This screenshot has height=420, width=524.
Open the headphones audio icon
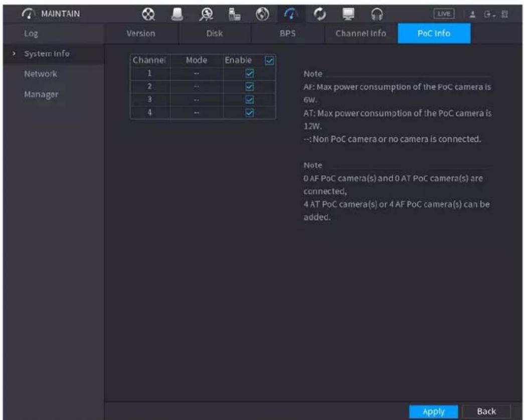(377, 14)
